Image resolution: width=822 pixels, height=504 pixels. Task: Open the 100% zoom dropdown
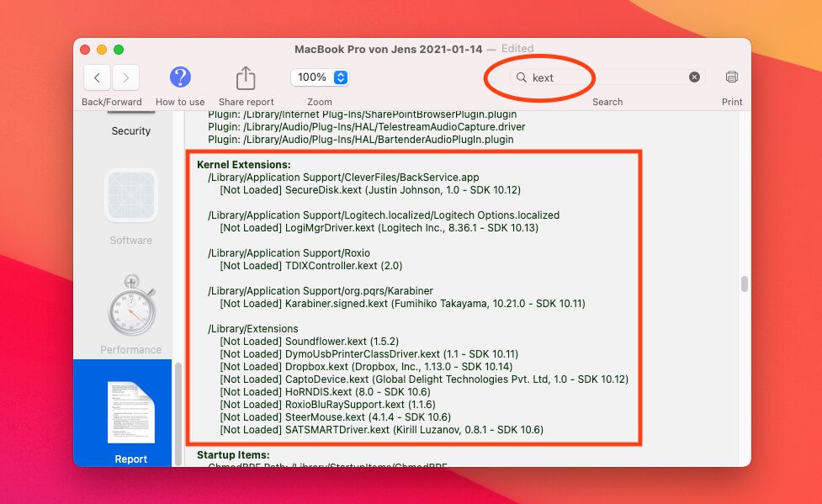[x=320, y=77]
